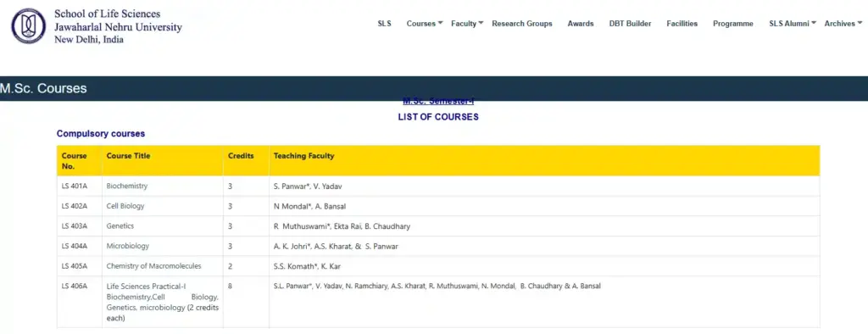Click the School of Life Sciences title
This screenshot has width=868, height=334.
(x=108, y=14)
